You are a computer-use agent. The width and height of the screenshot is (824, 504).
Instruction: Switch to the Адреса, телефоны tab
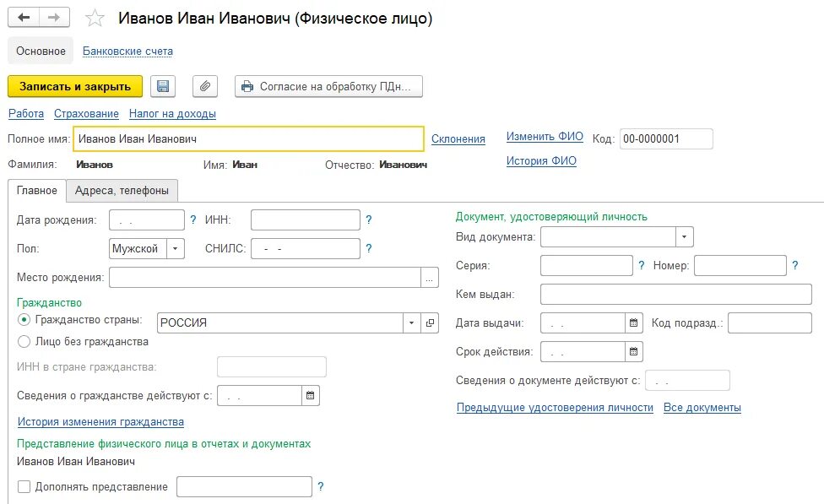pyautogui.click(x=122, y=190)
